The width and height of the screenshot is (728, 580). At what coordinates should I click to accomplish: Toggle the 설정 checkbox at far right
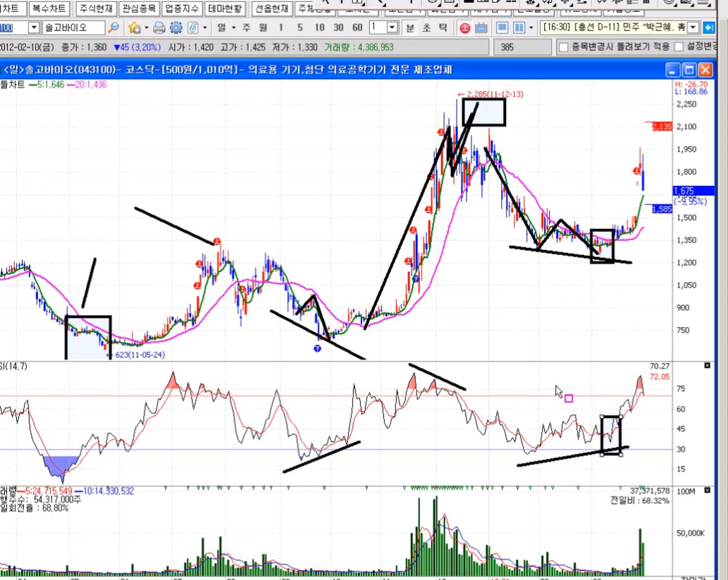coord(679,47)
